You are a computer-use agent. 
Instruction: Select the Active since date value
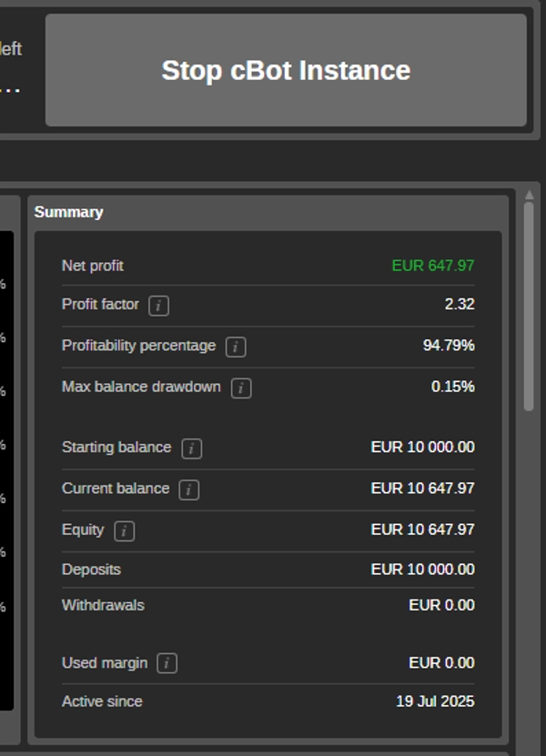435,701
